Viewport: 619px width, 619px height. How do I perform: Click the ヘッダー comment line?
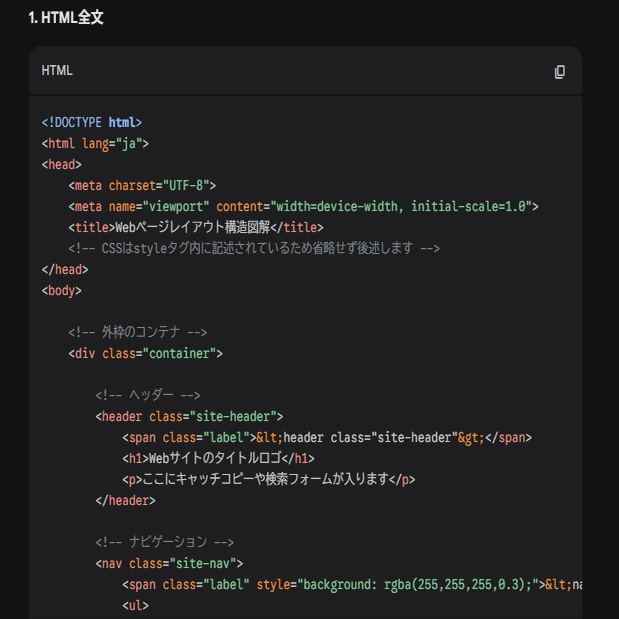click(148, 395)
